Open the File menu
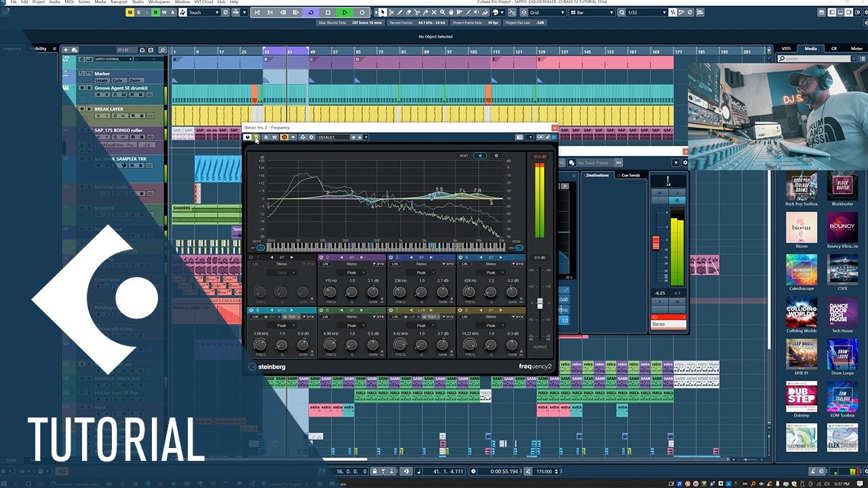The image size is (868, 488). (x=14, y=2)
